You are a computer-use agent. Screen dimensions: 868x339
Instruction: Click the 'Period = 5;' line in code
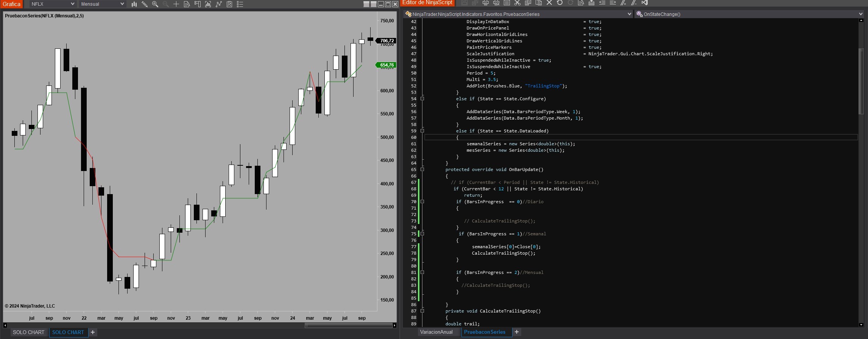click(x=481, y=73)
